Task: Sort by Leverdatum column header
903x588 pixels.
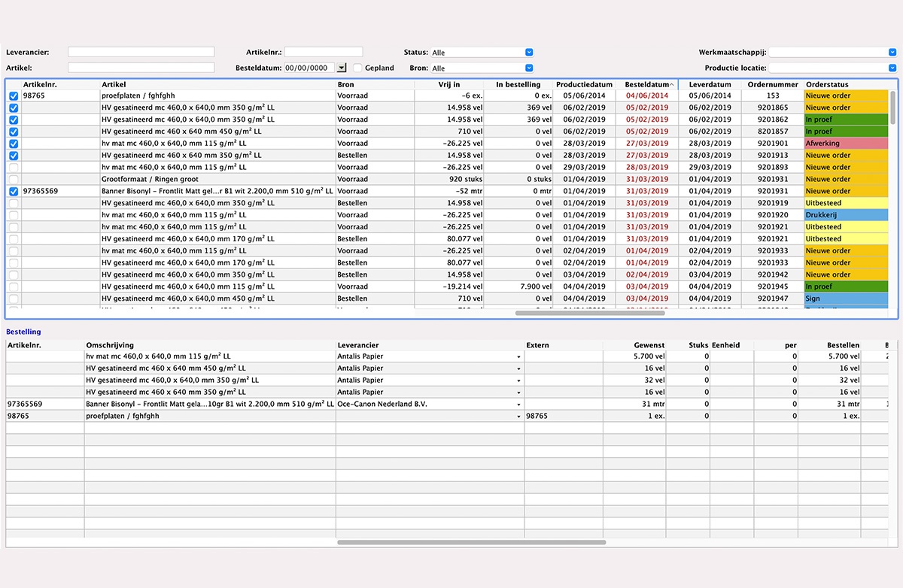Action: point(710,84)
